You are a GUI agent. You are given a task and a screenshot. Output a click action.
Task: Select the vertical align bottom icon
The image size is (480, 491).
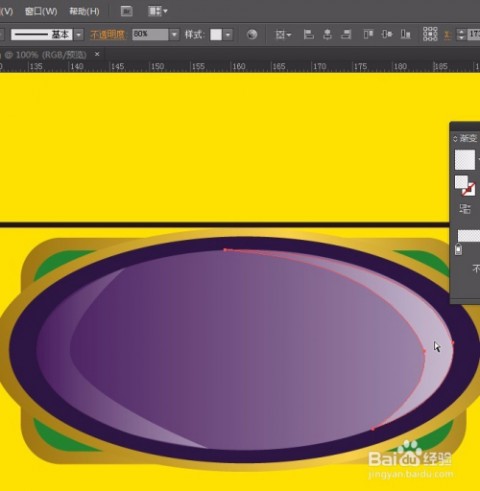pos(405,34)
